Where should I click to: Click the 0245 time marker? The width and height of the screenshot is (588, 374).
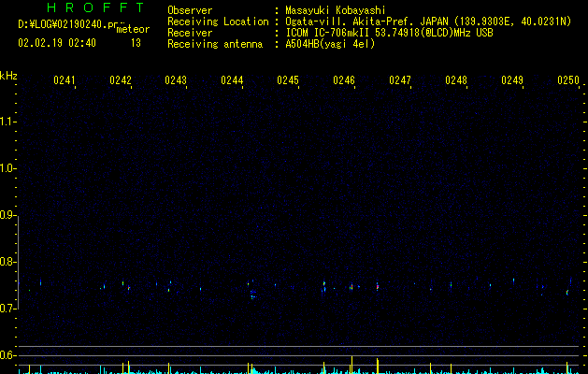[x=288, y=79]
